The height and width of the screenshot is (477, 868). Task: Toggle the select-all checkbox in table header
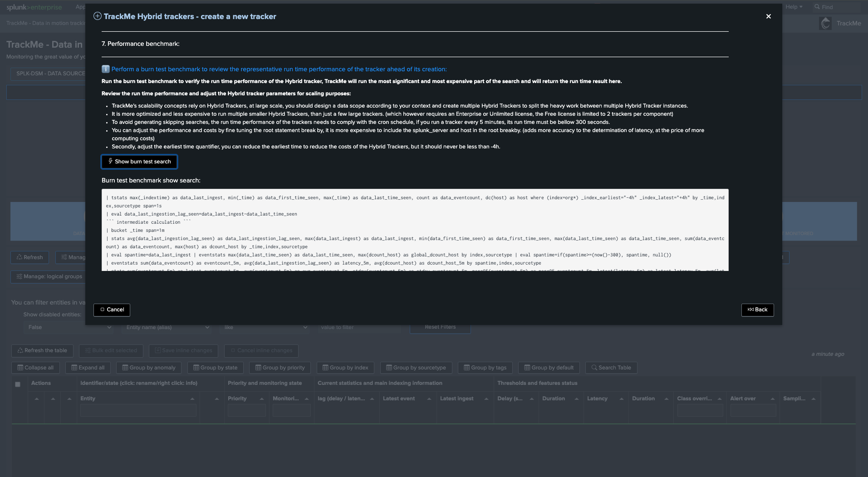tap(18, 384)
